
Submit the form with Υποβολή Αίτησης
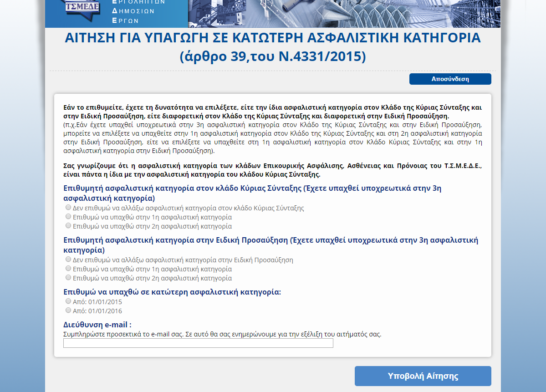[423, 376]
